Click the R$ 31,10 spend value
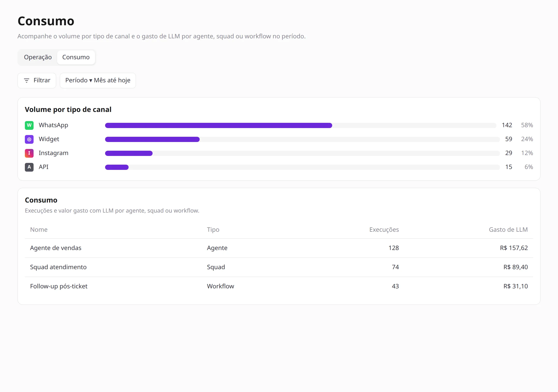This screenshot has width=558, height=392. click(x=515, y=286)
